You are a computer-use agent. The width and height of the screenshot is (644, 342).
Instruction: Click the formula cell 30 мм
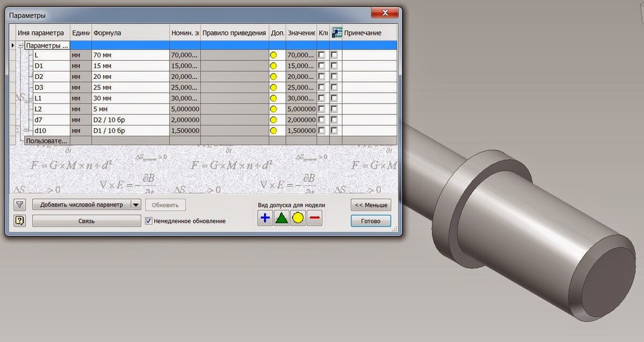[x=130, y=98]
